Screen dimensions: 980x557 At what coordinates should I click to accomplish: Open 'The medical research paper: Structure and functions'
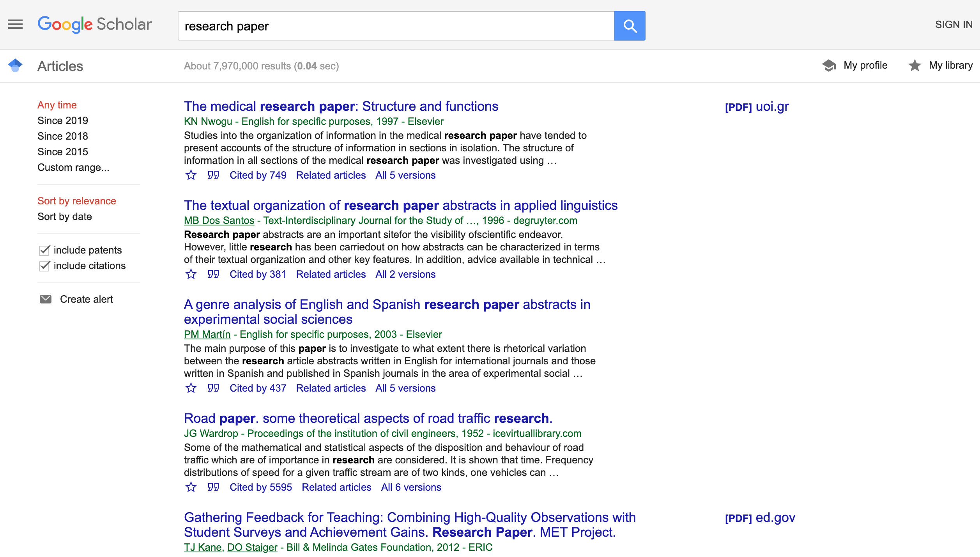coord(341,106)
